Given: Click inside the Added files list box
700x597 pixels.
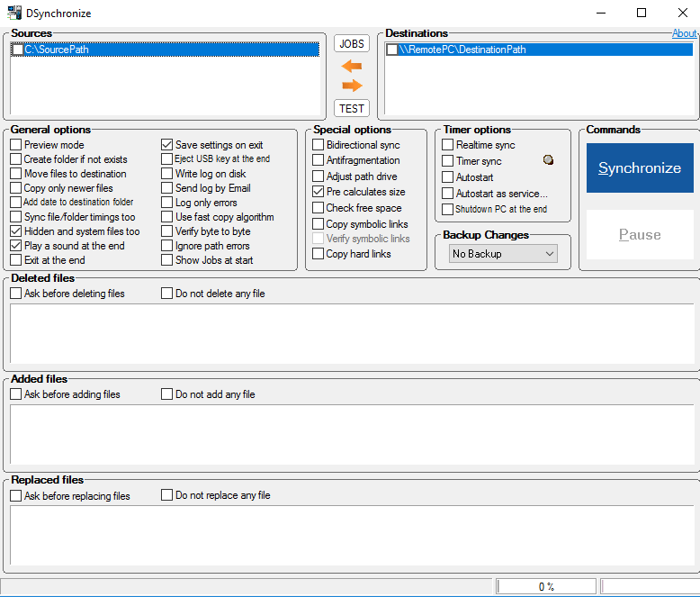Looking at the screenshot, I should tap(352, 435).
